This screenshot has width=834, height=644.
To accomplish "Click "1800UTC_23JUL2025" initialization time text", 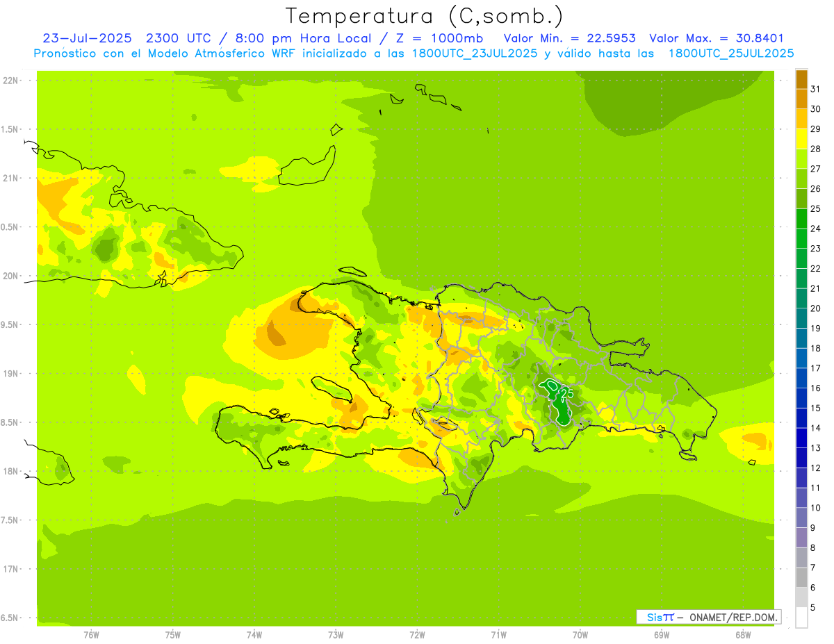I will [x=473, y=53].
